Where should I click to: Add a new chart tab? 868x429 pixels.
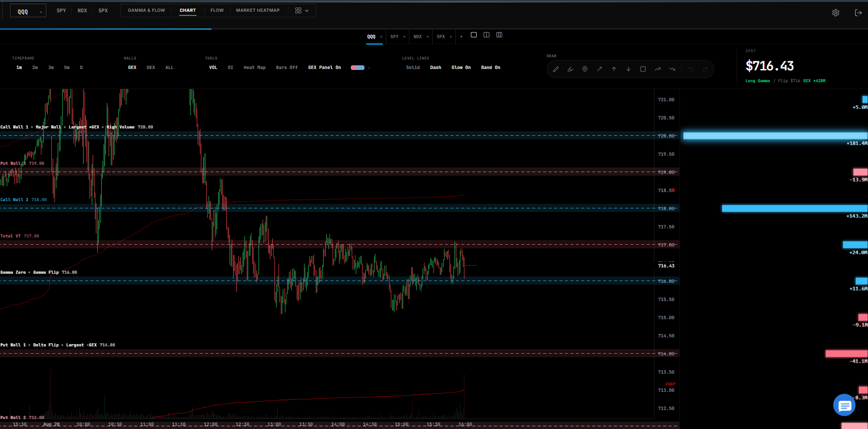(461, 37)
